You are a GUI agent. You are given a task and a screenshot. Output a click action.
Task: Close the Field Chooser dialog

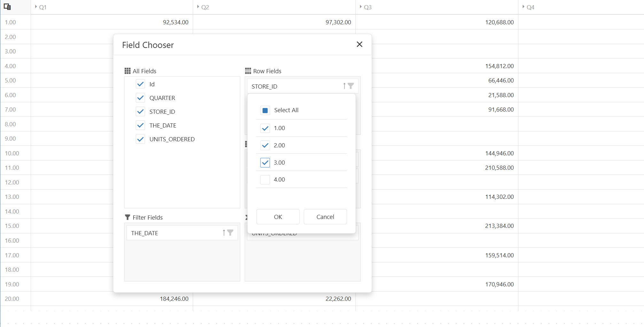(x=360, y=44)
